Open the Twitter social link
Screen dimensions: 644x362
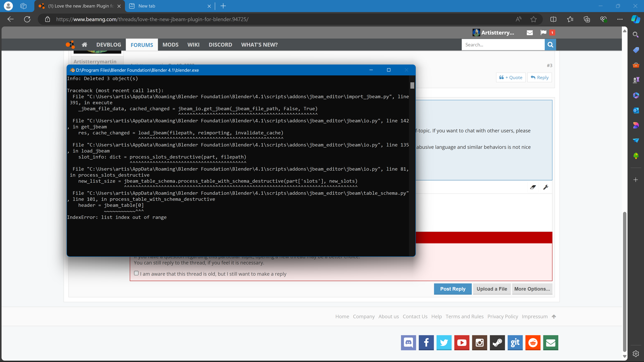point(444,343)
